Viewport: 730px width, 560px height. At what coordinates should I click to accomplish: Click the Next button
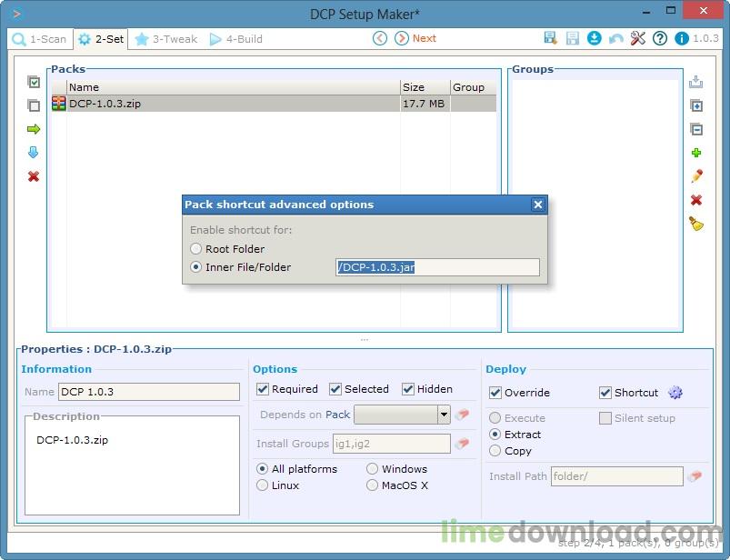pyautogui.click(x=415, y=38)
